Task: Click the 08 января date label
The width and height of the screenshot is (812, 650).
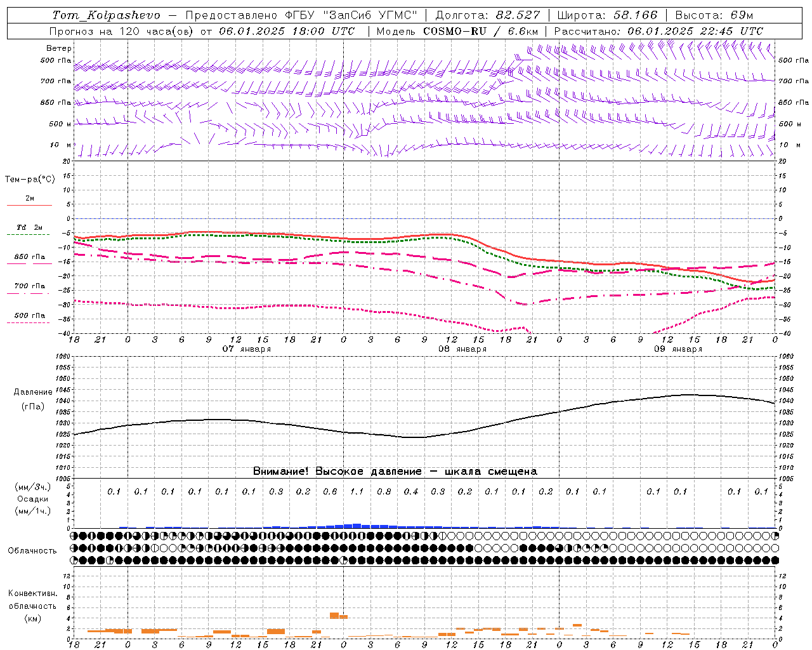Action: click(x=462, y=348)
